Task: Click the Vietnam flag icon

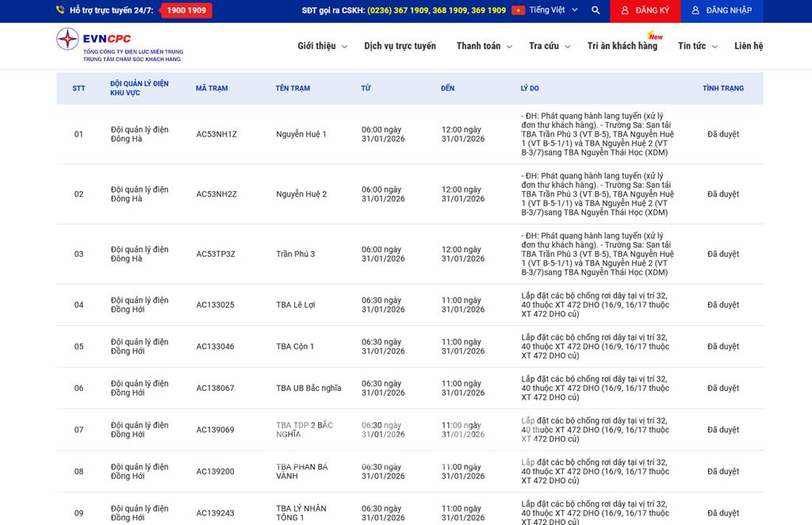Action: 518,10
